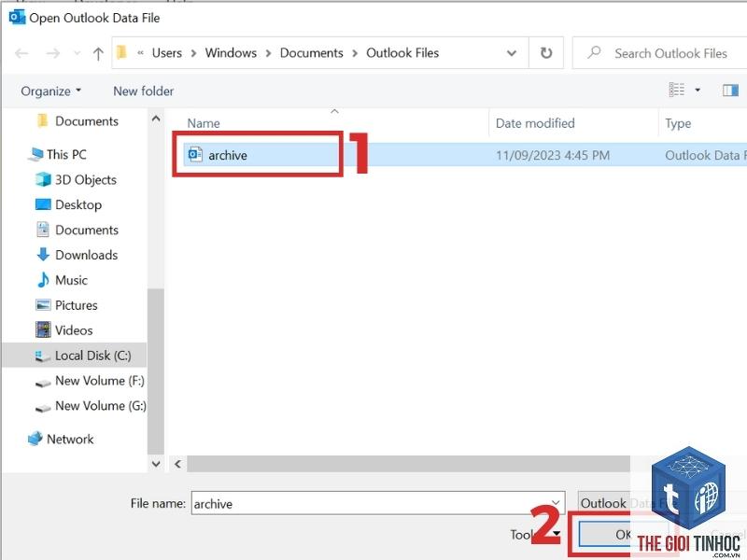Click the 3D Objects cube icon
The image size is (747, 560).
[43, 179]
